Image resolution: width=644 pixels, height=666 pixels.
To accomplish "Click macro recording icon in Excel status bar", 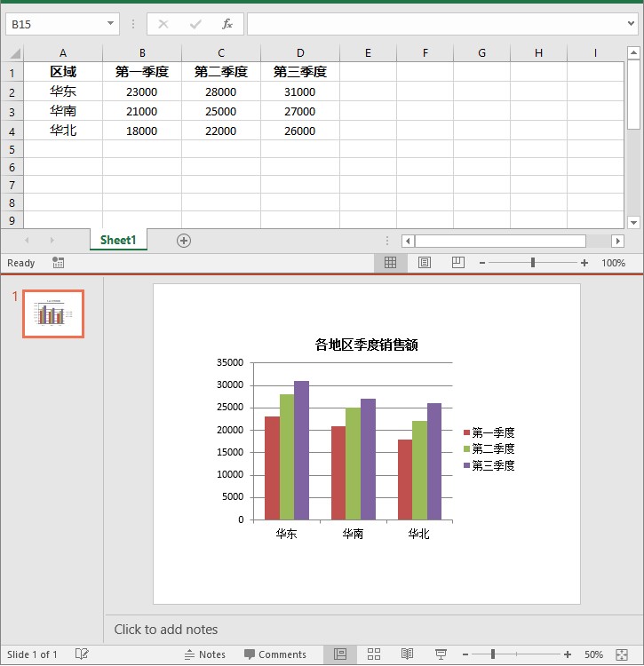I will (59, 263).
